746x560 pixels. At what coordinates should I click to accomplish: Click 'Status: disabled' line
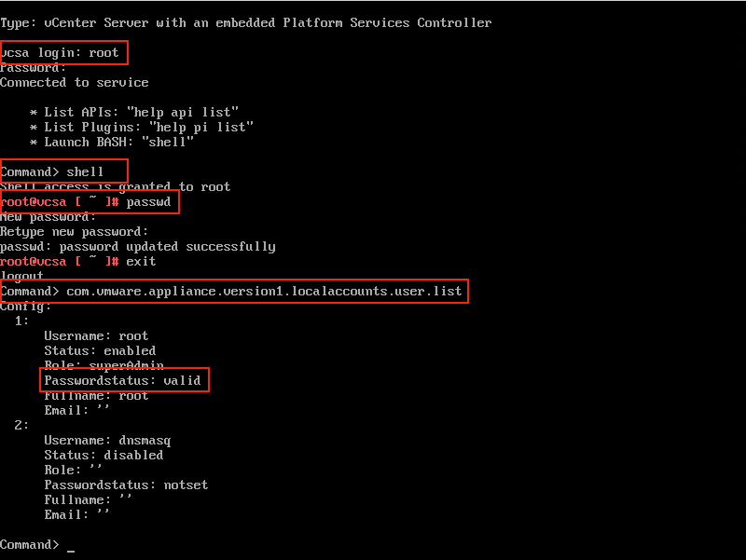coord(104,455)
